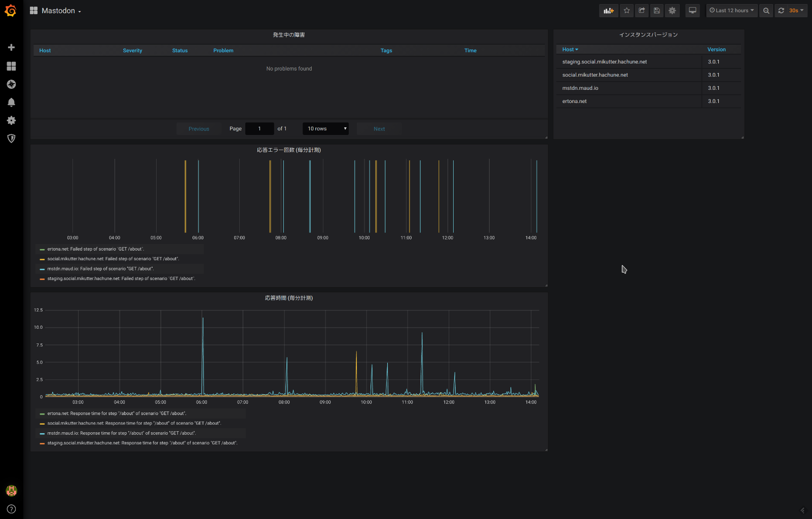Open the Explore compass icon
812x519 pixels.
coord(11,84)
